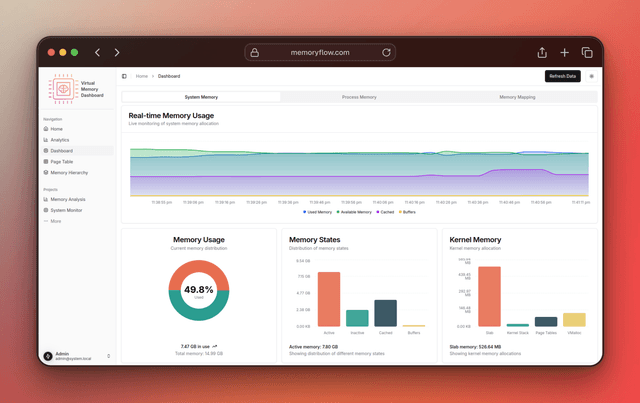Open the Memory Analysis project
This screenshot has width=640, height=403.
tap(67, 199)
